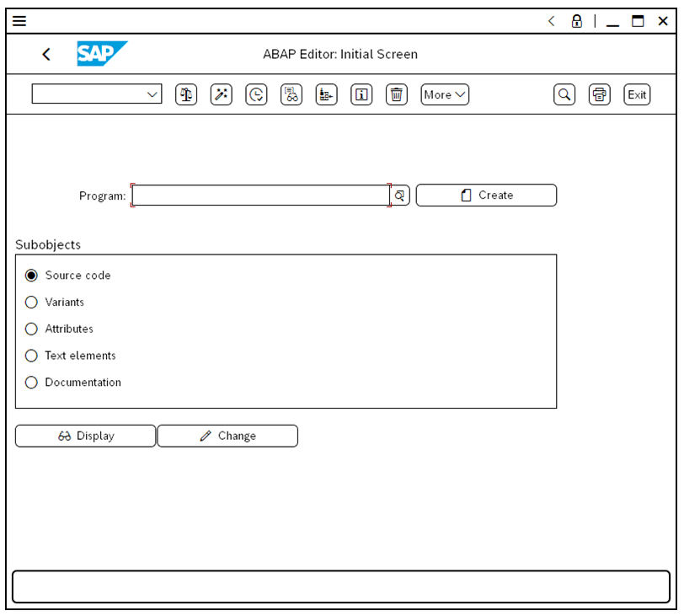Click into the Program input field
Screen dimensions: 684x616
click(x=259, y=196)
